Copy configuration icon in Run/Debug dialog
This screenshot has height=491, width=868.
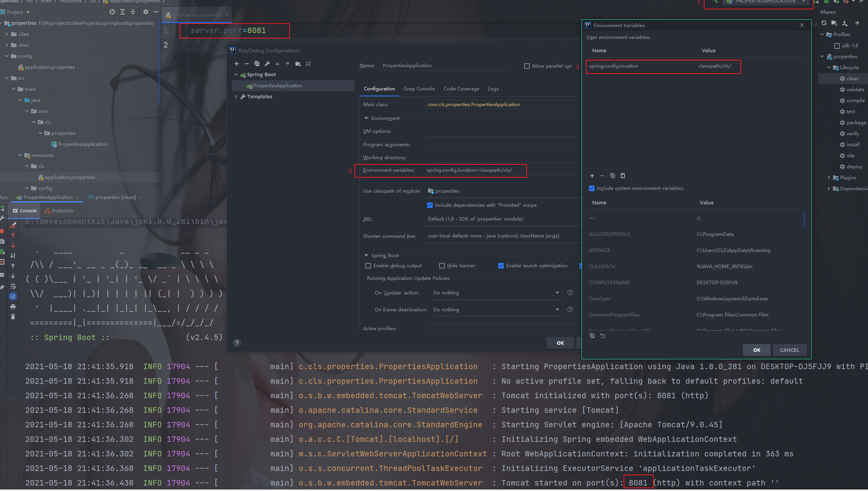[x=257, y=64]
